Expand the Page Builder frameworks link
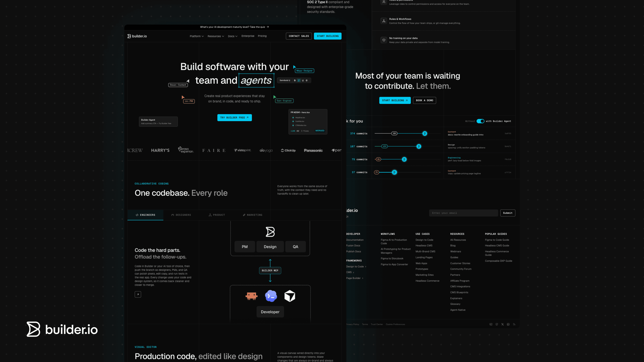 (355, 278)
